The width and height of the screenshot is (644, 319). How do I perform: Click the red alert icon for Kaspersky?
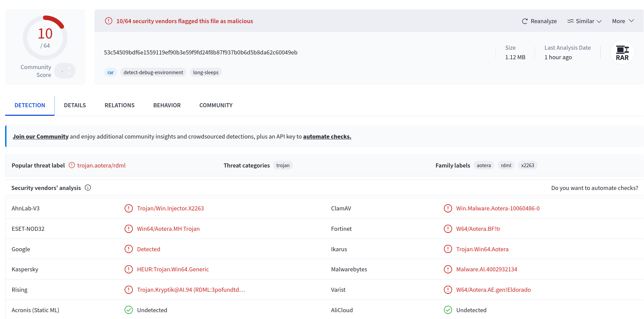(x=129, y=269)
